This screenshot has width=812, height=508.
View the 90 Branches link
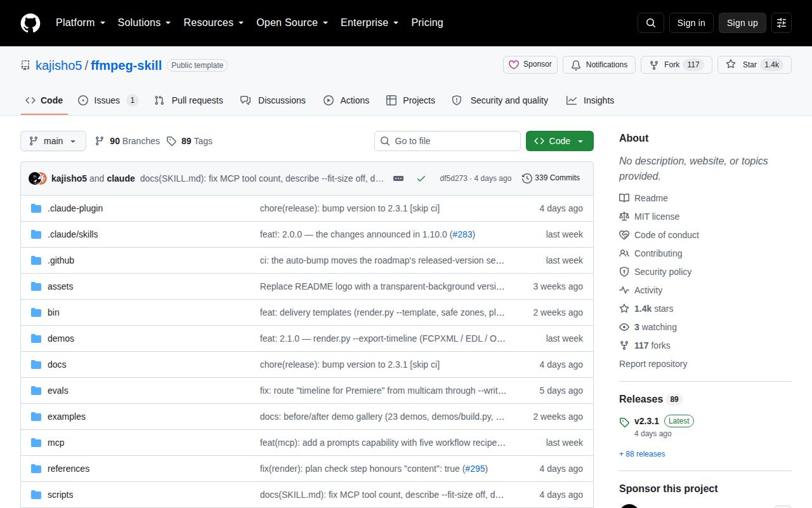(x=128, y=141)
